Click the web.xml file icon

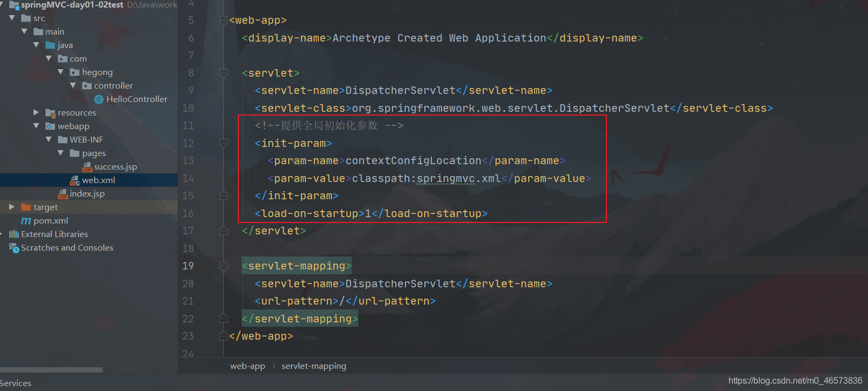75,180
